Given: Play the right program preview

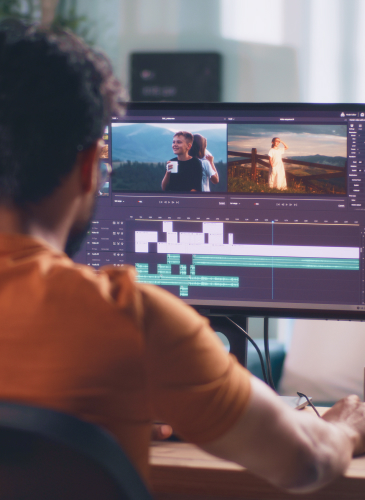Looking at the screenshot, I should [287, 204].
